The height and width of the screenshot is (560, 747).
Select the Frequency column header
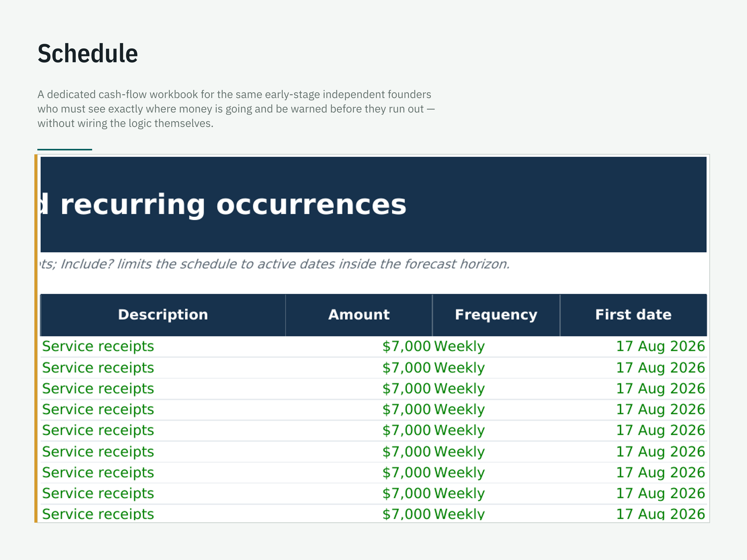click(496, 315)
